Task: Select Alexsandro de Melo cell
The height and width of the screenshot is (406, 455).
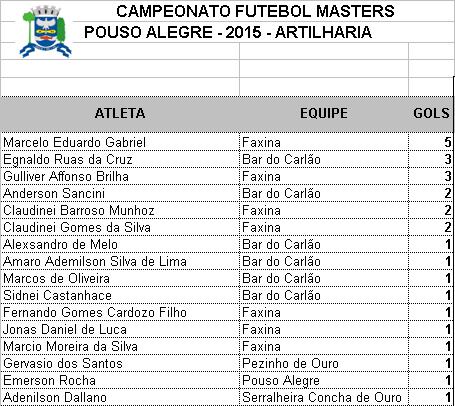Action: tap(120, 244)
